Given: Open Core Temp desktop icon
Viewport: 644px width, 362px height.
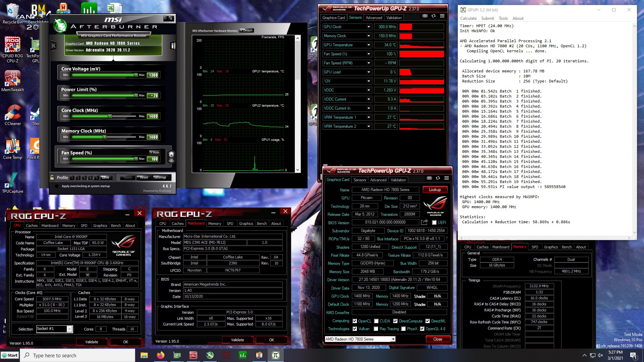Looking at the screenshot, I should click(12, 149).
